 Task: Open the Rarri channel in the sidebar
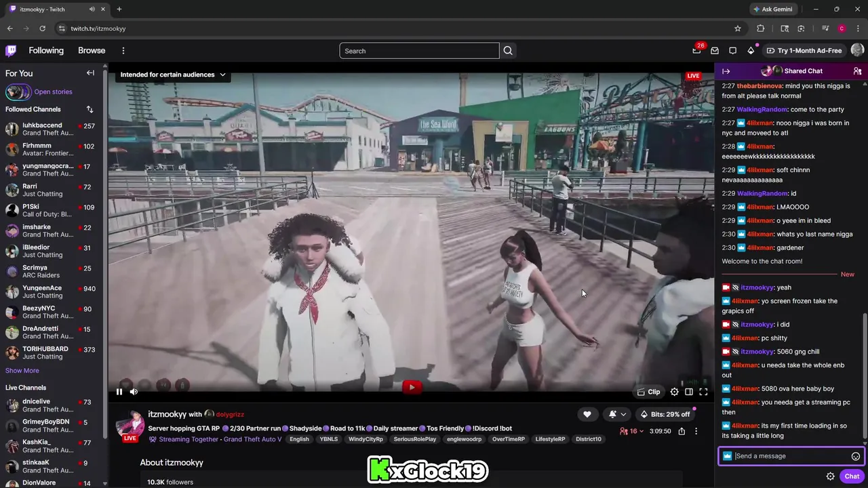pyautogui.click(x=51, y=190)
